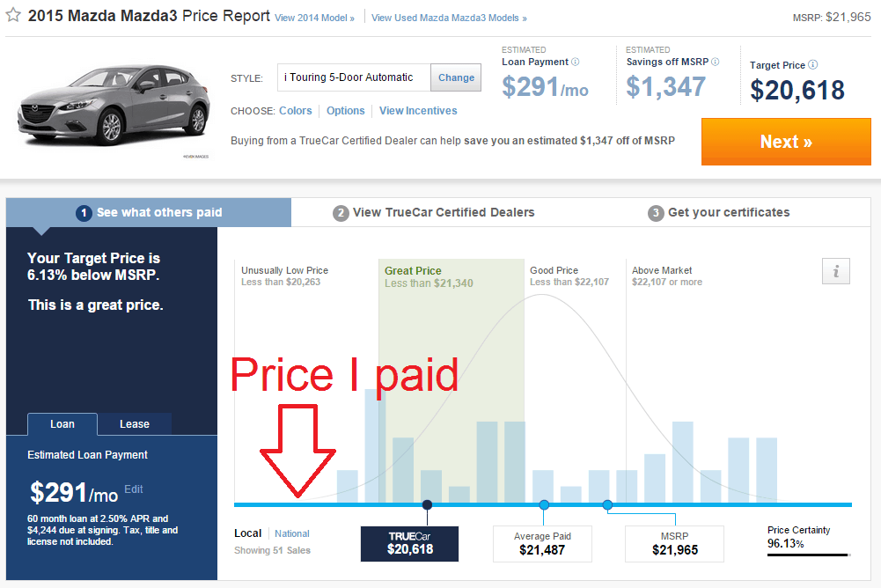Click the 'Buying from a TrueCar Certified Dealer' sentence
Screen dimensions: 881x588
coord(453,141)
